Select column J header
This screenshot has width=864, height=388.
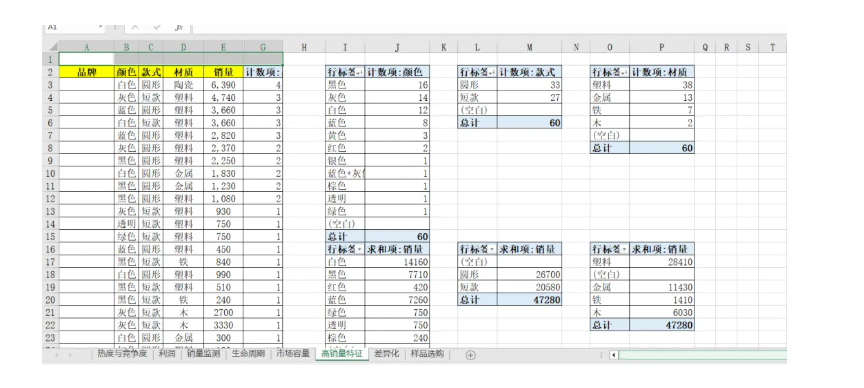397,47
